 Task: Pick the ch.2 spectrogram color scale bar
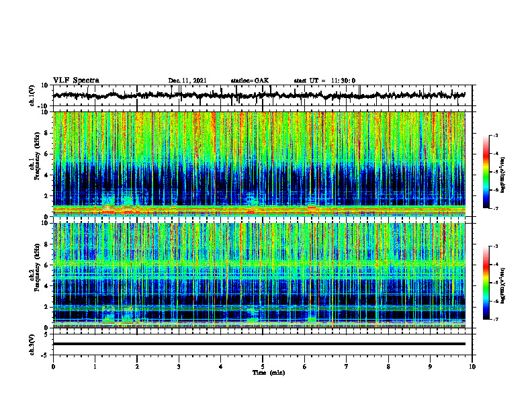(x=486, y=283)
